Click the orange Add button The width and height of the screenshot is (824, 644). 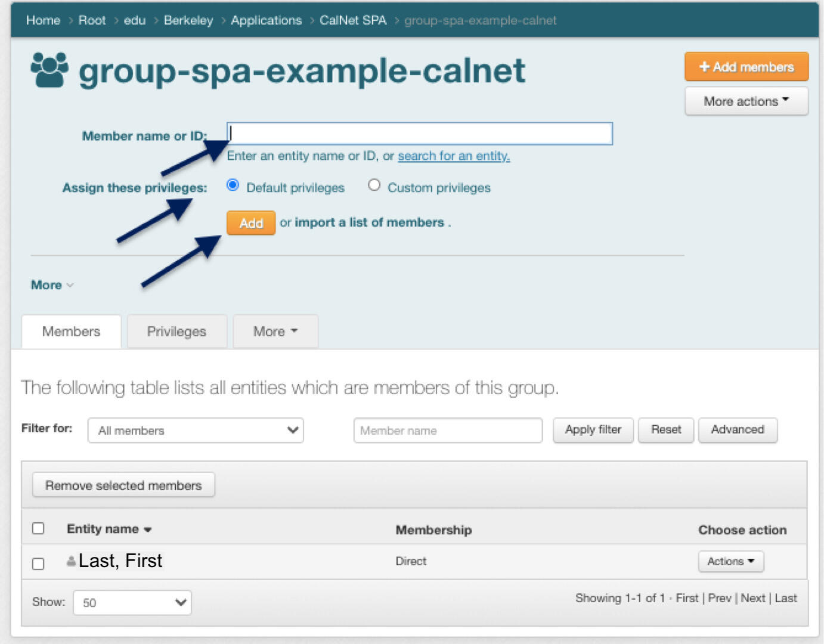(x=250, y=222)
